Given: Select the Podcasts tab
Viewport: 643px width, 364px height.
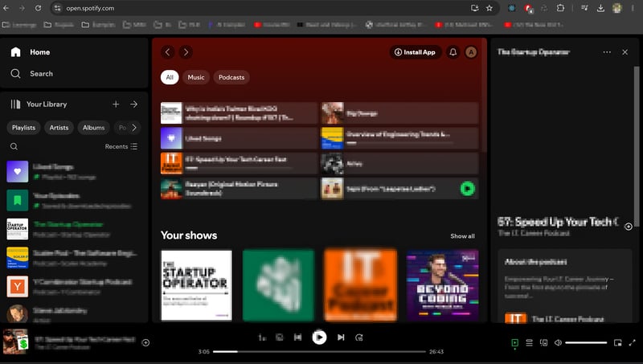Looking at the screenshot, I should 231,77.
